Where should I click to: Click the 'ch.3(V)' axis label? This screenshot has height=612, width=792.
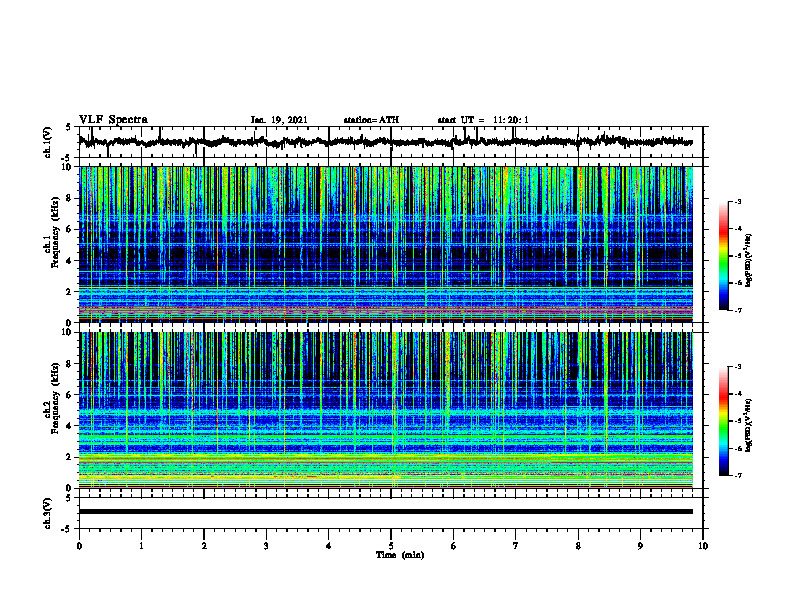[48, 513]
